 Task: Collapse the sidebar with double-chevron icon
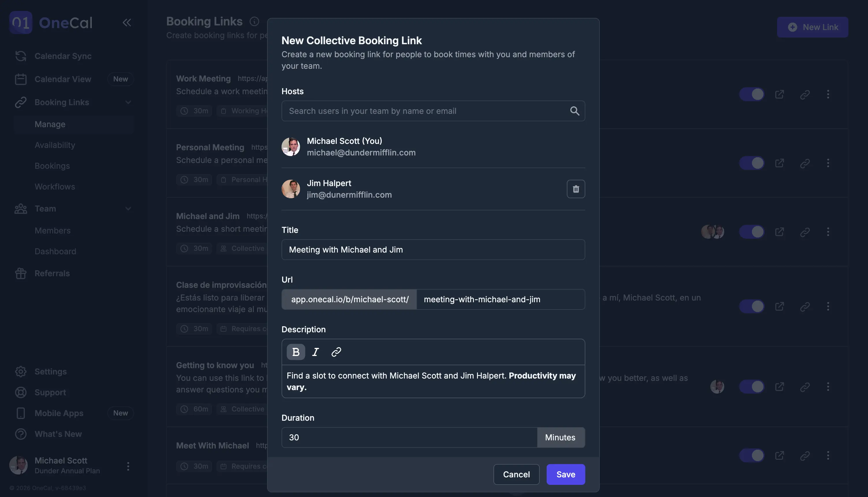tap(127, 23)
